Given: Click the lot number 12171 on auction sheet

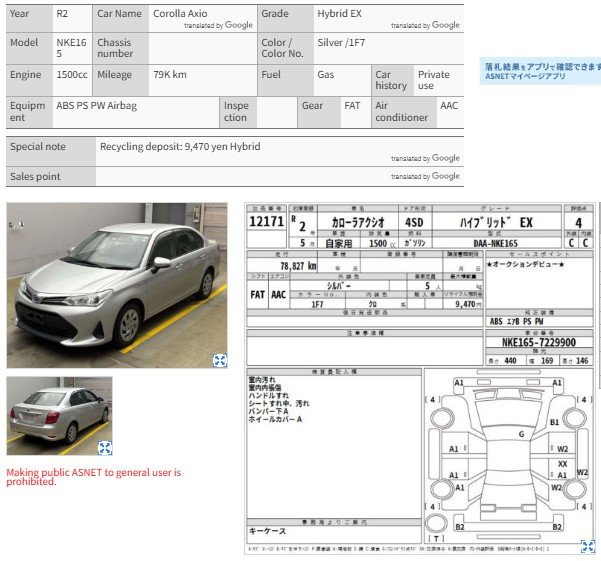Looking at the screenshot, I should coord(266,223).
